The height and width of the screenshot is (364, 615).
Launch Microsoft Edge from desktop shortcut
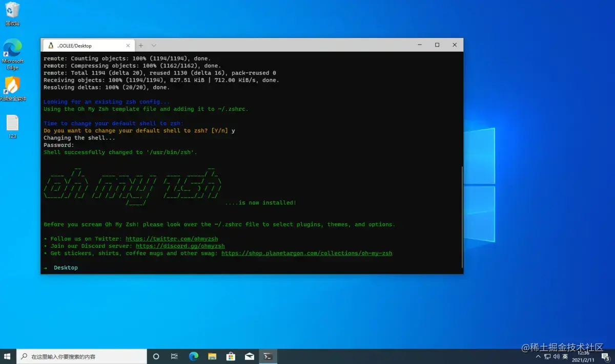(12, 54)
